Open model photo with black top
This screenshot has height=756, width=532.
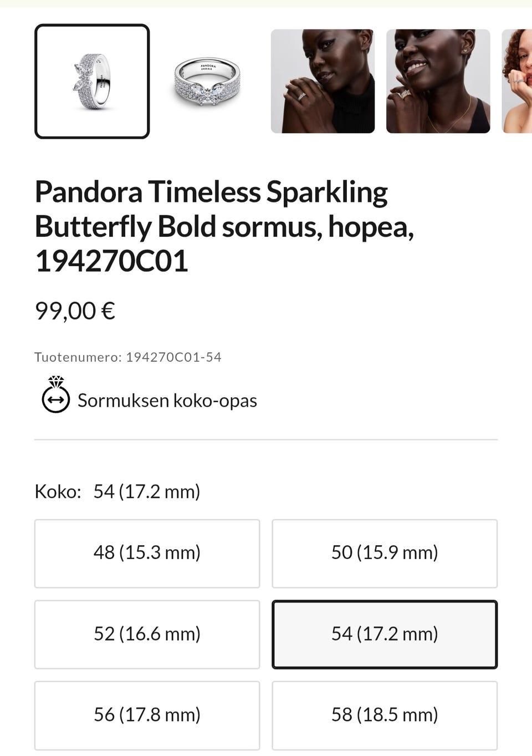tap(323, 82)
